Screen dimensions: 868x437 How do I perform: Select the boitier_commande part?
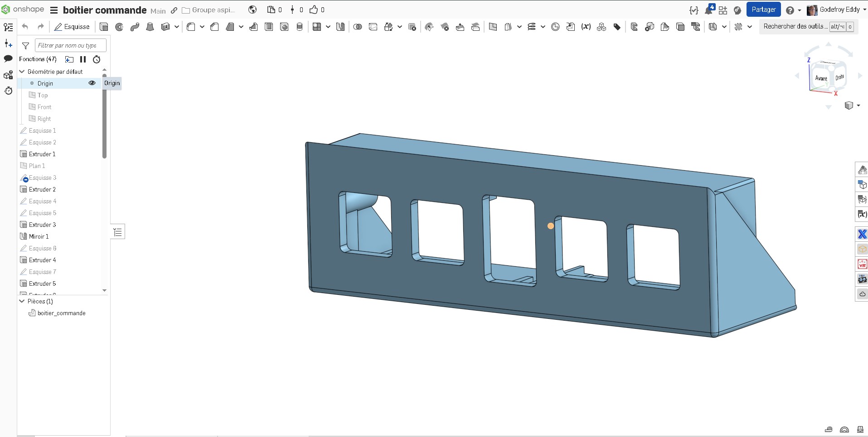click(61, 313)
